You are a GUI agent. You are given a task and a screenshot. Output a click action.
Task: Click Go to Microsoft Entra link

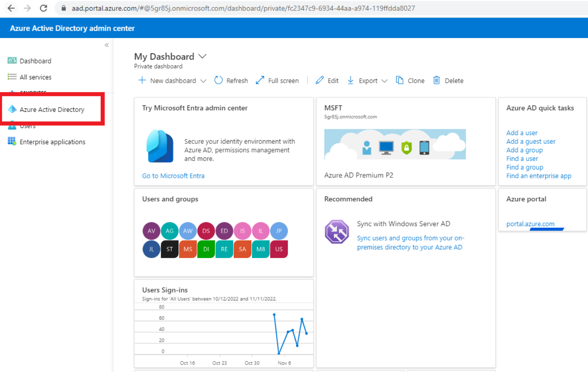pyautogui.click(x=173, y=176)
